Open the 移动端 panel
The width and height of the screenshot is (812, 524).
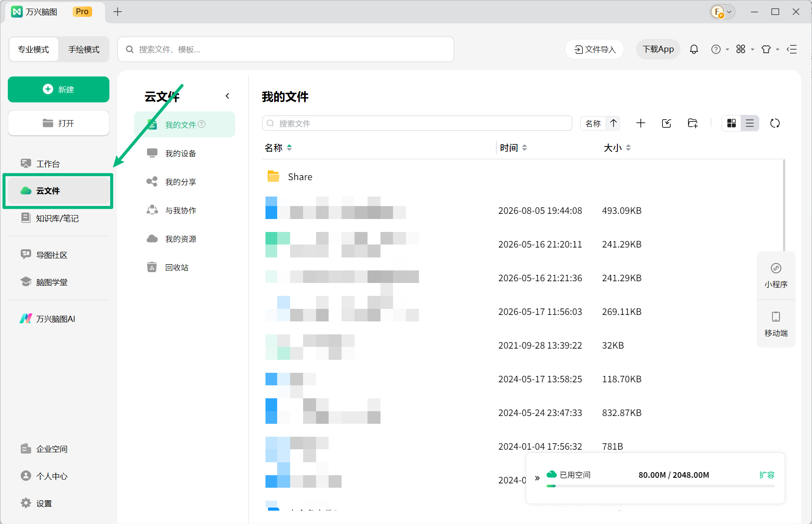click(776, 324)
